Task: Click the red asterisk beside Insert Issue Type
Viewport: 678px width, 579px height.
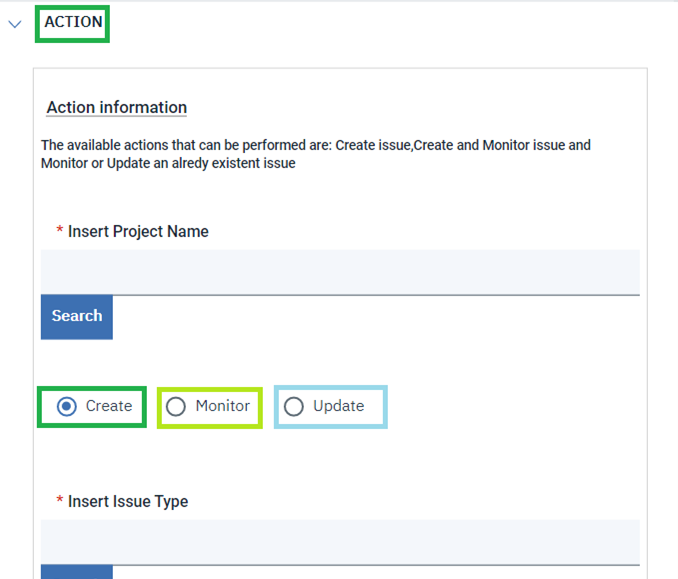Action: click(60, 502)
